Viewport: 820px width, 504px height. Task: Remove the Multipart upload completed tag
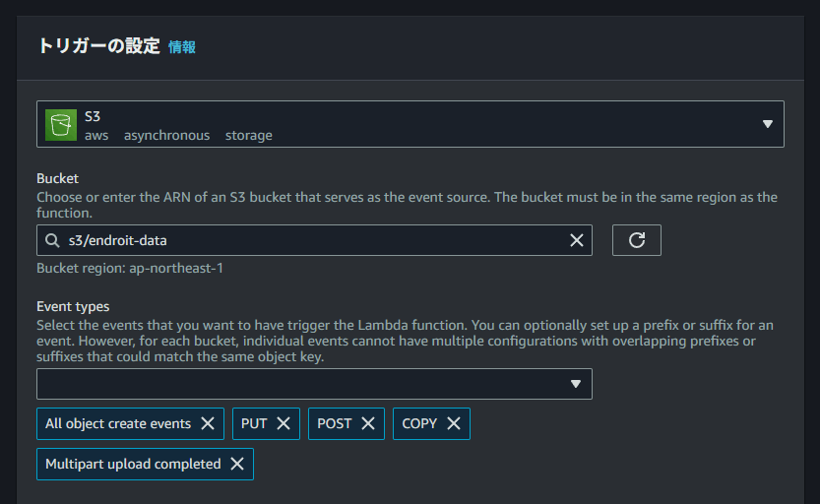[x=237, y=464]
